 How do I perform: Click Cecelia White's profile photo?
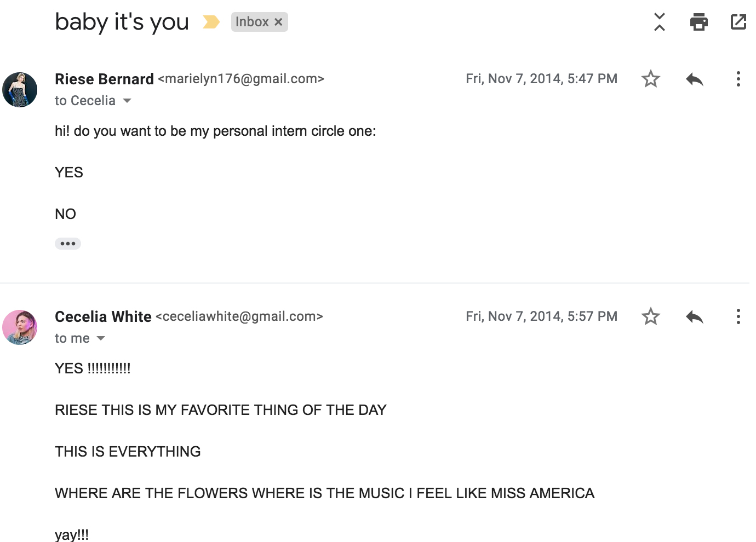20,327
